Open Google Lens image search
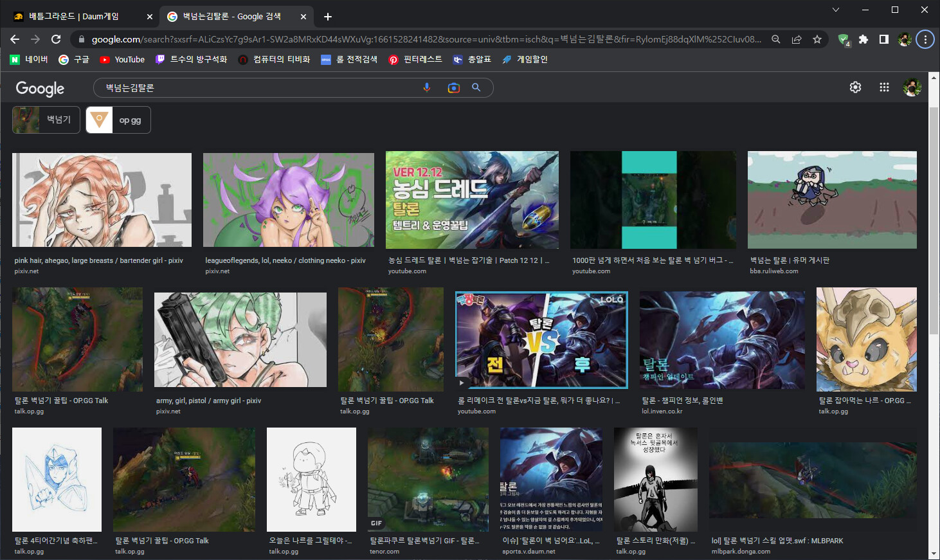This screenshot has height=560, width=940. pos(453,87)
